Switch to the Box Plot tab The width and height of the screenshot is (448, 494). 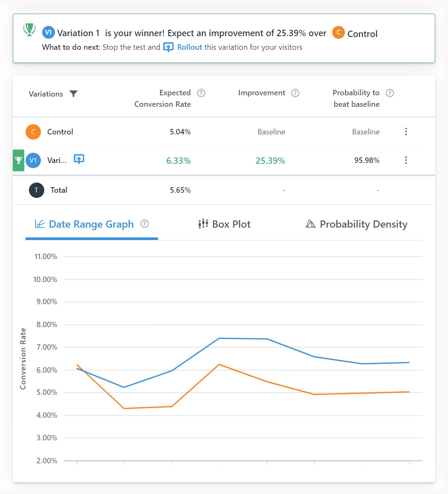click(224, 224)
